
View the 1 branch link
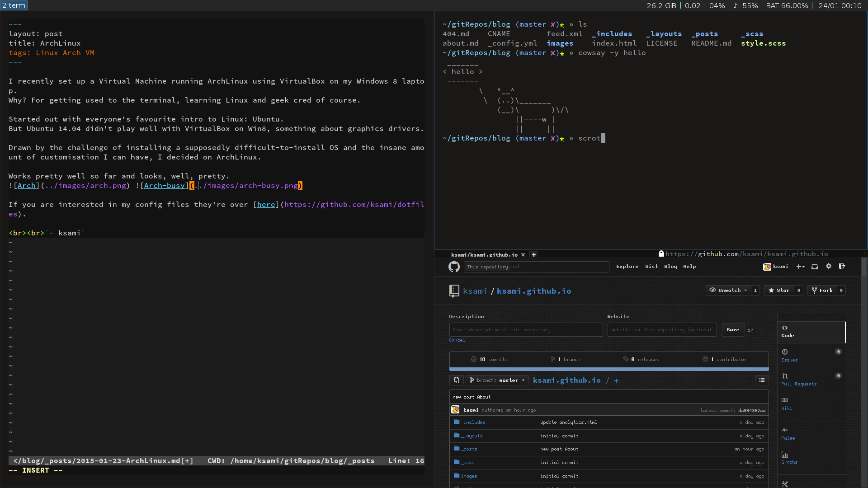(565, 359)
